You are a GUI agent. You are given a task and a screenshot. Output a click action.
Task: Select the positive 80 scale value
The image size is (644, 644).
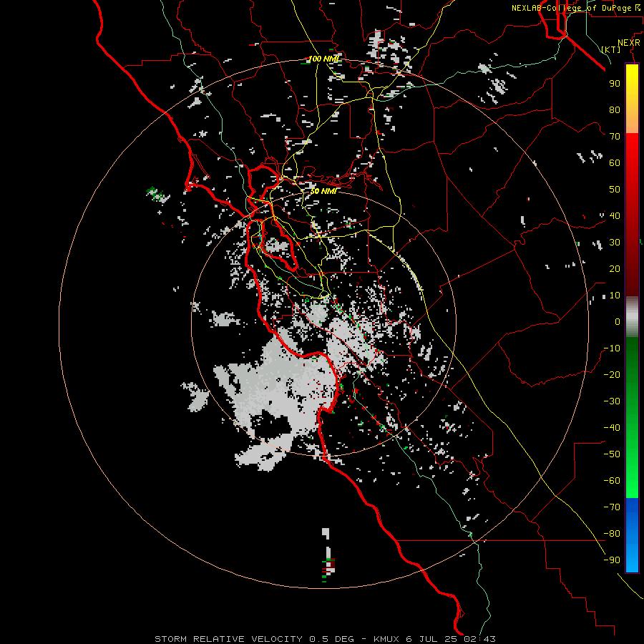615,109
